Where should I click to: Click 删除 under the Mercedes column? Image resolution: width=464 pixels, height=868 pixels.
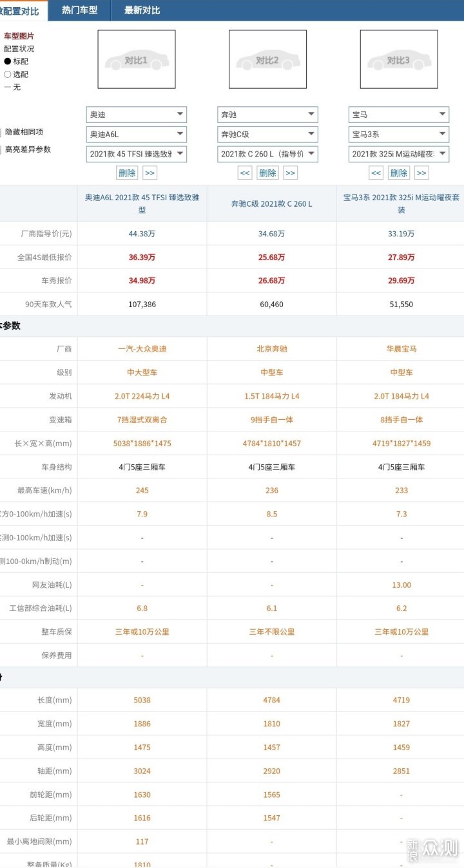click(267, 173)
